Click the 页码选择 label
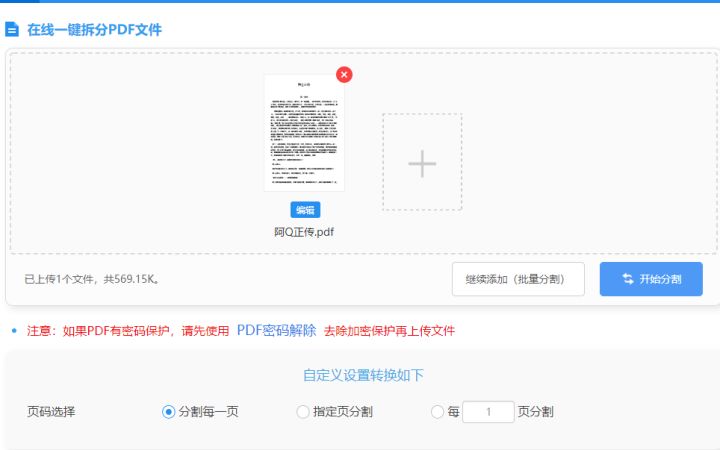 [51, 412]
